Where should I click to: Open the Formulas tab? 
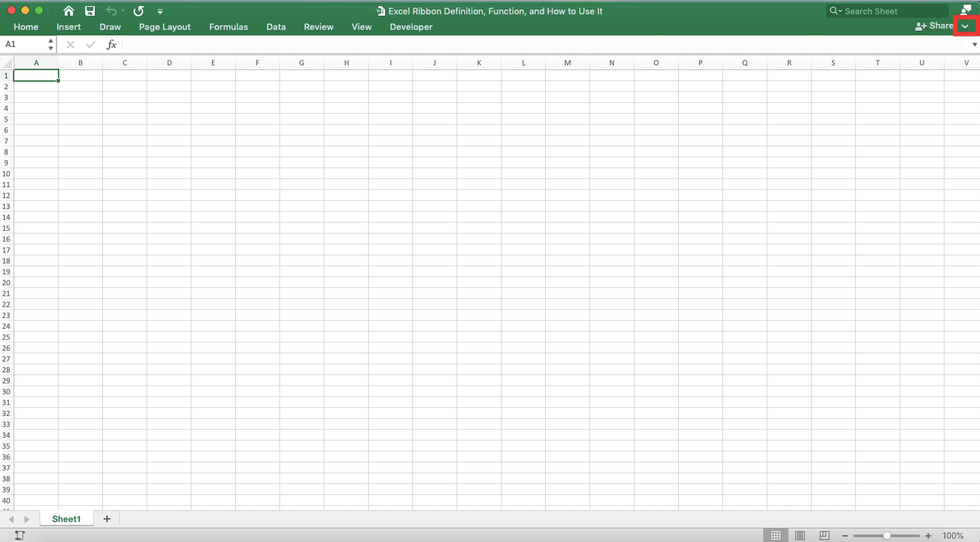point(228,27)
